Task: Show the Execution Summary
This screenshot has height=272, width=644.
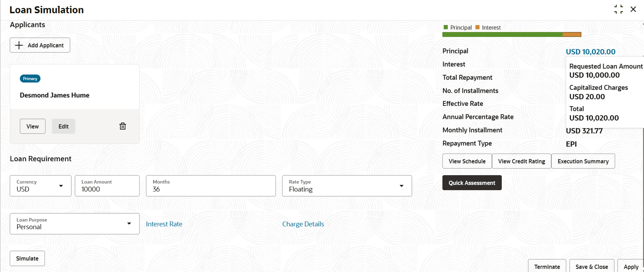Action: point(583,161)
